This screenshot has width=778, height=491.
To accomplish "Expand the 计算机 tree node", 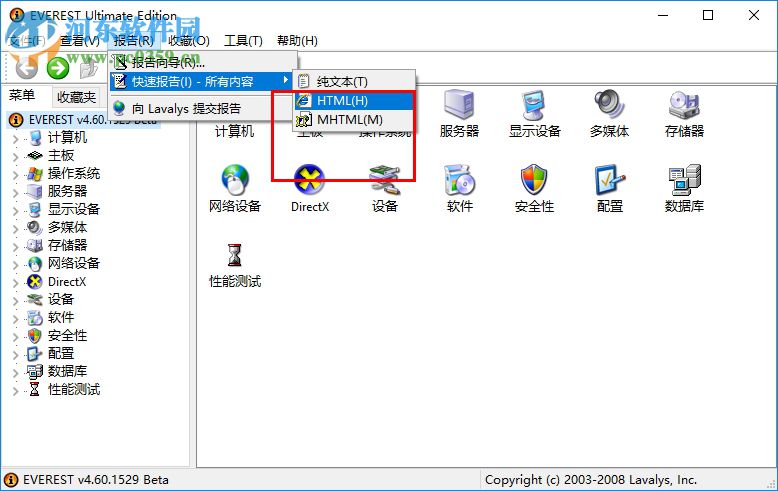I will (x=15, y=138).
